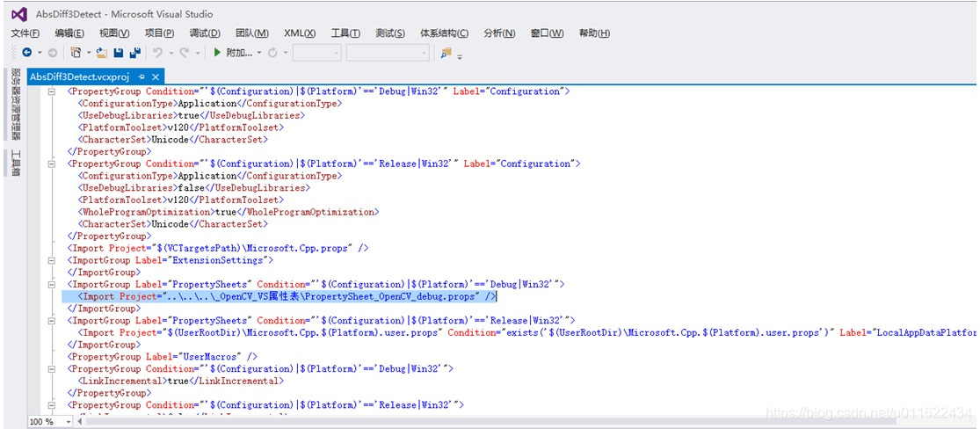
Task: Open the 服务器资源管理器 side panel tab
Action: (16, 105)
